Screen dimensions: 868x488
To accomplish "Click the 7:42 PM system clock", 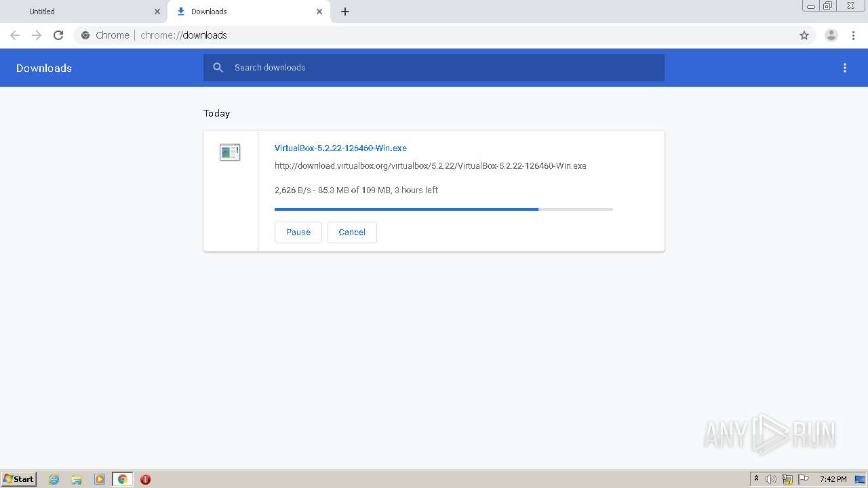I will click(x=833, y=479).
